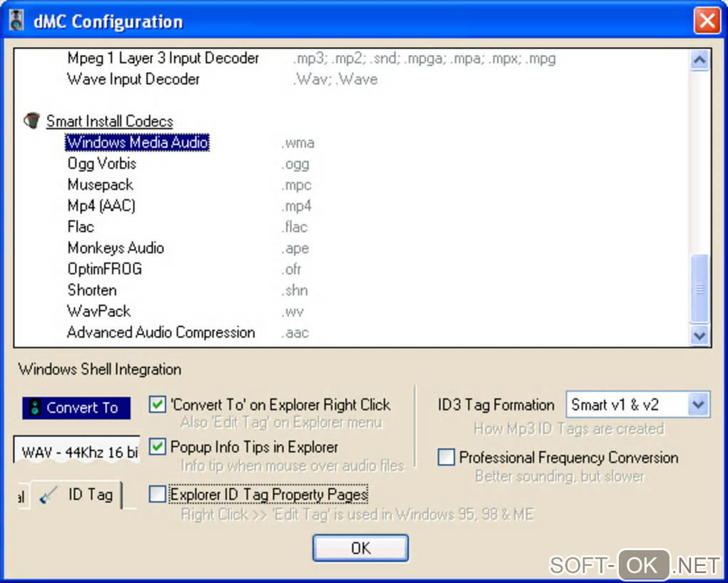Click the .Wav; .Wave extensions text
The width and height of the screenshot is (728, 583).
[335, 79]
